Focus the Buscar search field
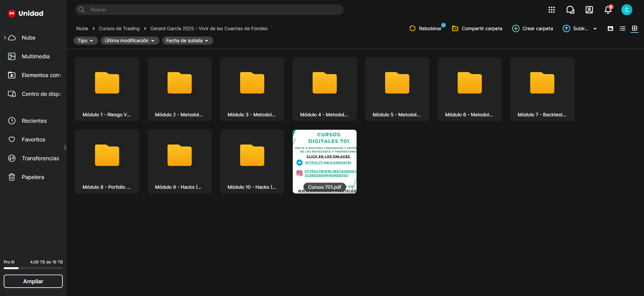The width and height of the screenshot is (644, 296). tap(209, 10)
